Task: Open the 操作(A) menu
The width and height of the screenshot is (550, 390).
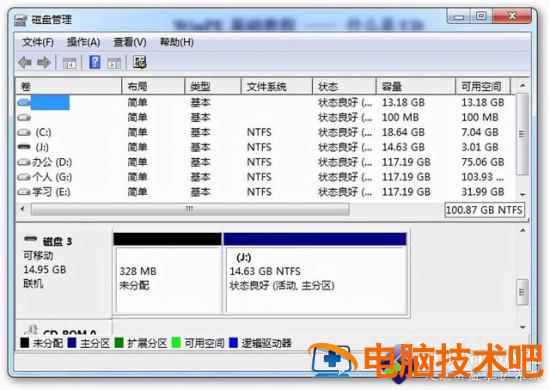Action: [x=83, y=42]
